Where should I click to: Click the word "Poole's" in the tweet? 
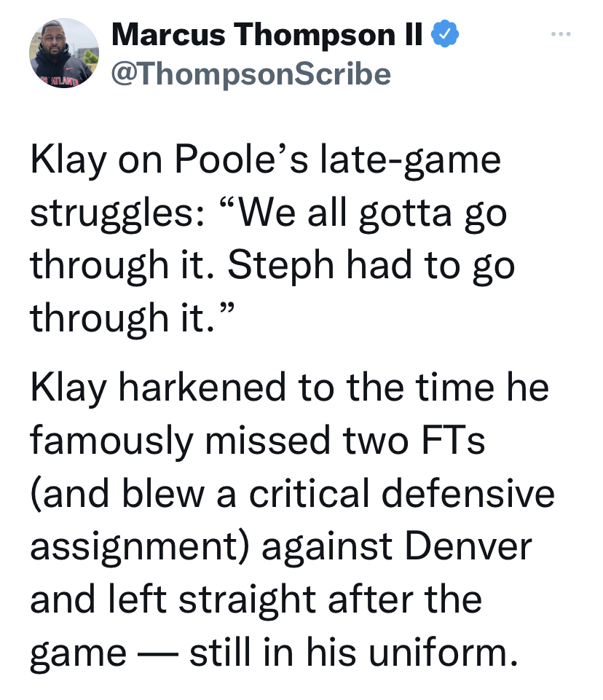pos(242,160)
